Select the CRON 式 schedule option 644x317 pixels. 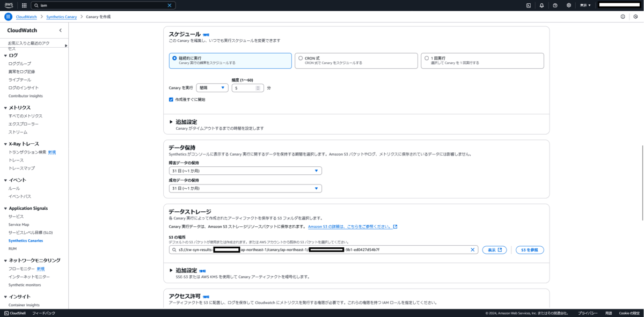pos(301,58)
